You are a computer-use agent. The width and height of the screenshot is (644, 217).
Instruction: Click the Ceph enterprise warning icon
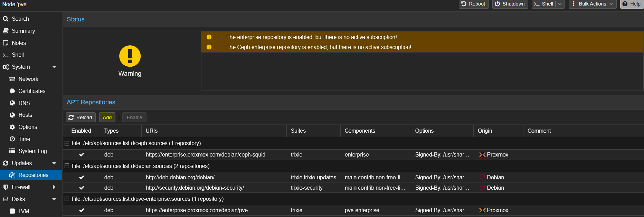(209, 47)
